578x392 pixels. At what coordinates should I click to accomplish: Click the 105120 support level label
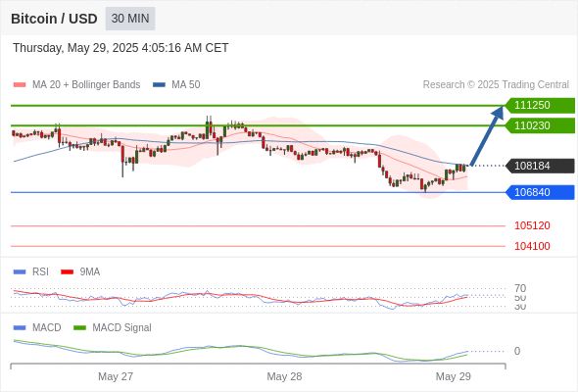532,225
